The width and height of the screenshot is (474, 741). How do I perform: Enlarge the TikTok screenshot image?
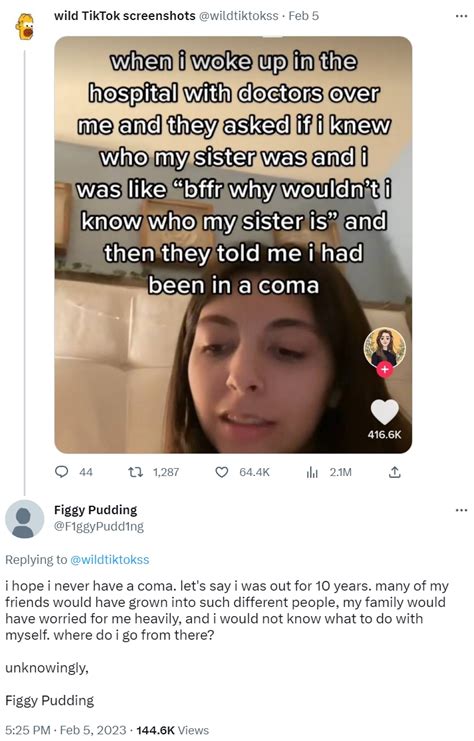pyautogui.click(x=233, y=245)
